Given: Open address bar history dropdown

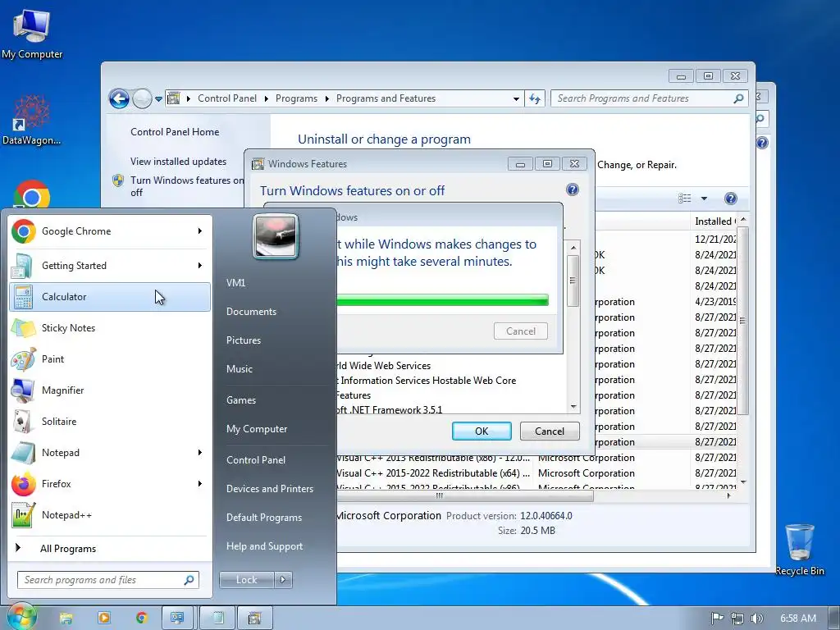Looking at the screenshot, I should (x=516, y=98).
